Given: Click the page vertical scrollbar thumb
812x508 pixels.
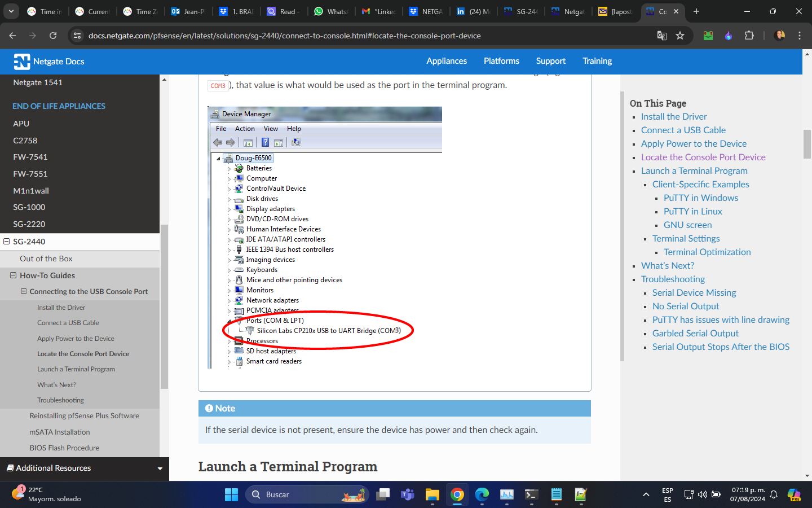Looking at the screenshot, I should pos(807,144).
